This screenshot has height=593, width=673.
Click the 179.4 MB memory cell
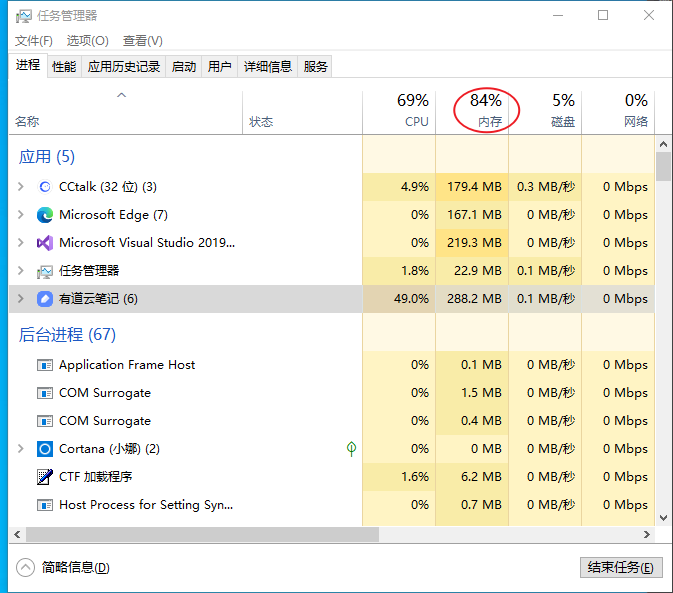point(472,187)
